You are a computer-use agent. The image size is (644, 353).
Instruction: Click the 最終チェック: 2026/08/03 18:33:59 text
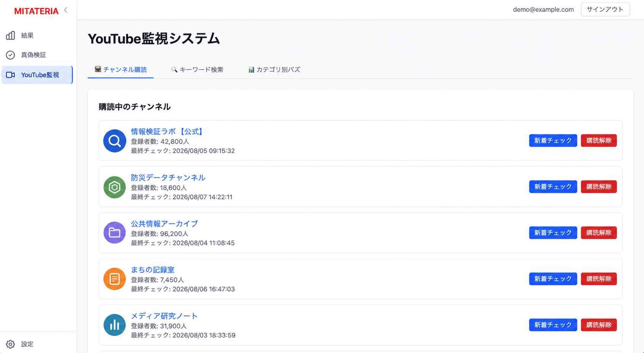pos(183,335)
